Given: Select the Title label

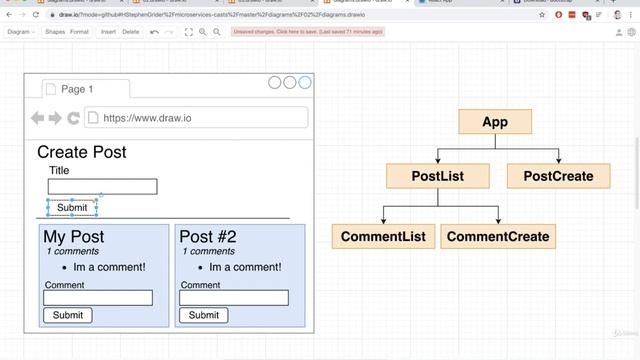Looking at the screenshot, I should [59, 170].
